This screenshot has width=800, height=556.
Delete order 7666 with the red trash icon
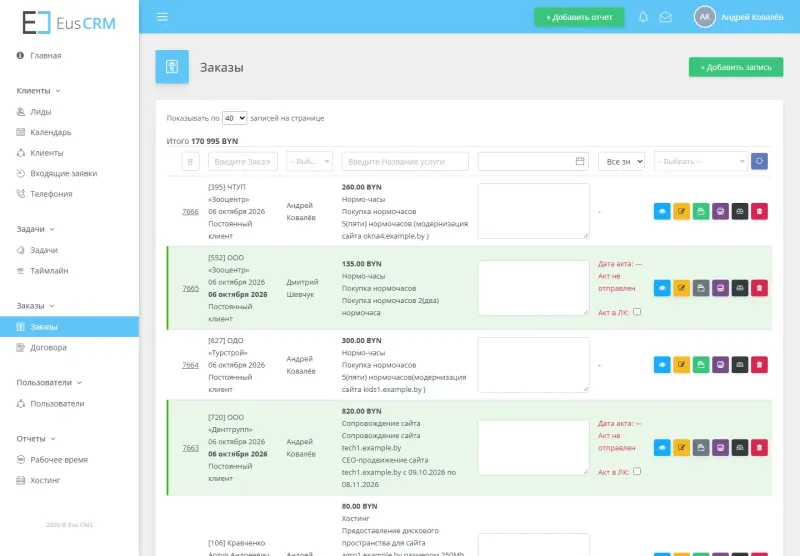(x=759, y=211)
